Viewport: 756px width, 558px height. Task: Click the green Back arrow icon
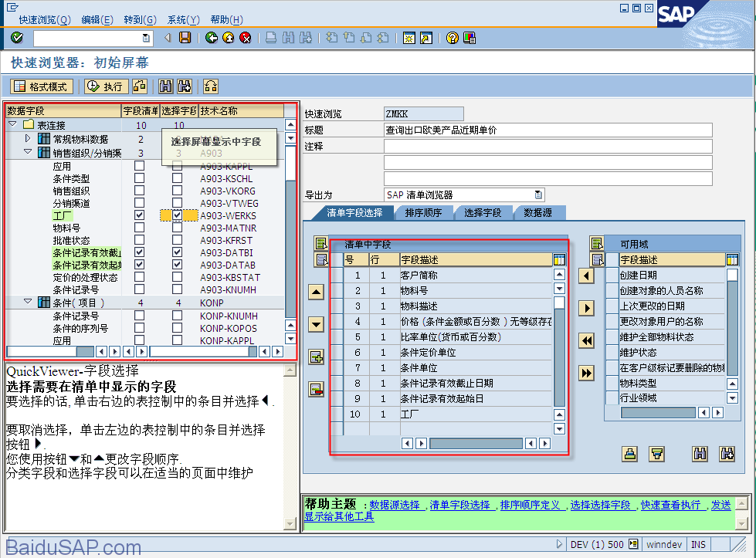pyautogui.click(x=211, y=38)
